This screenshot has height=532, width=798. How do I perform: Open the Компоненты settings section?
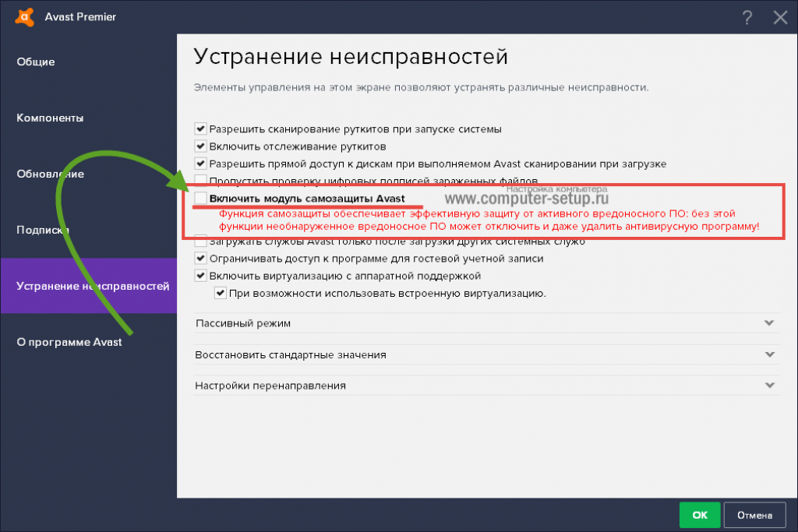(x=50, y=118)
